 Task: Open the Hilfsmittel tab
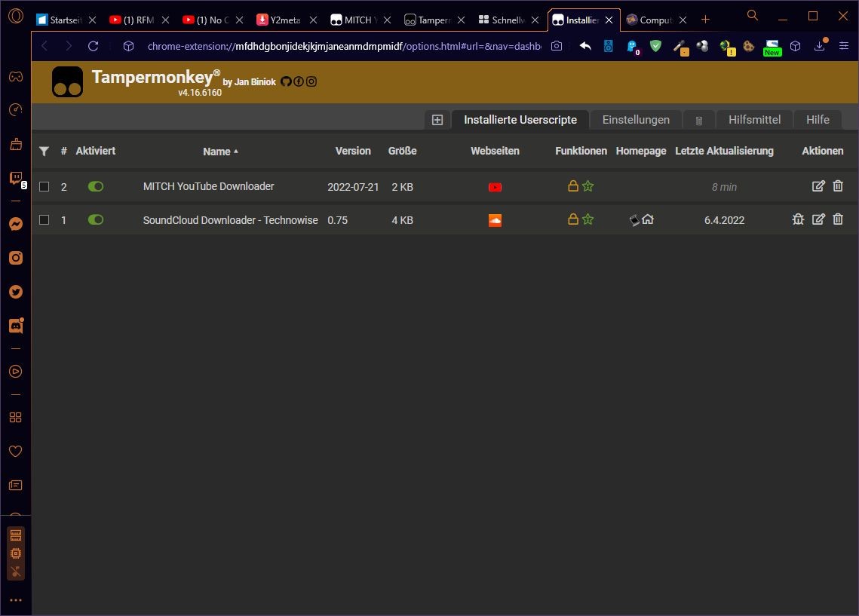click(754, 120)
